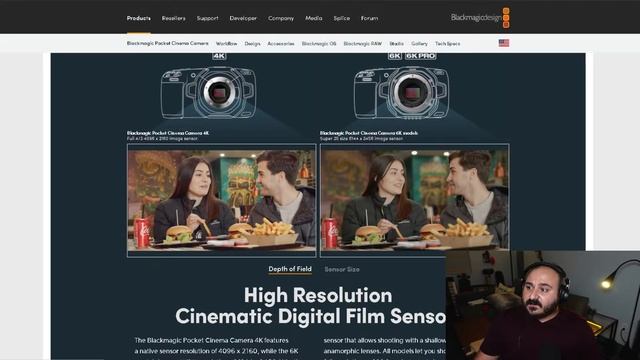The width and height of the screenshot is (640, 360).
Task: Open the Blackmagic RAW subpage
Action: coord(362,44)
